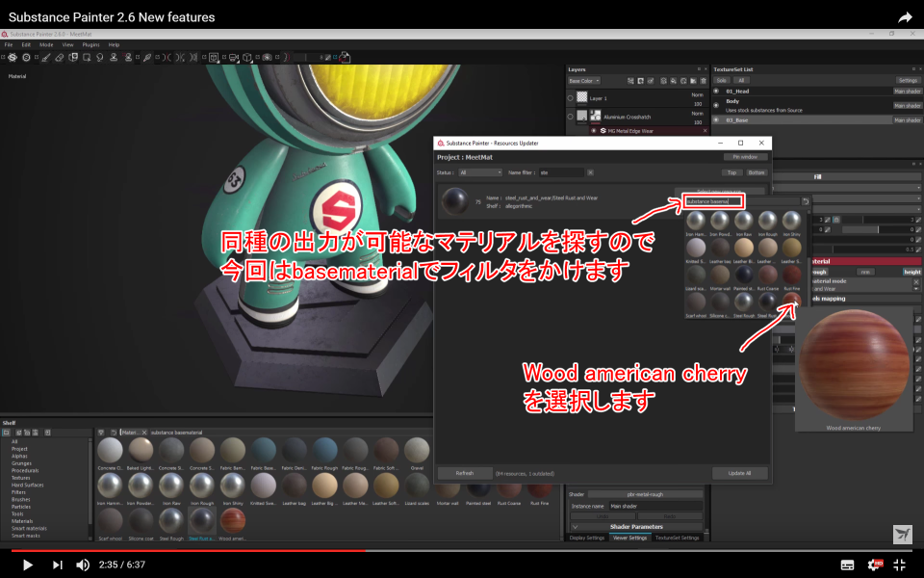Screen dimensions: 924x578
Task: Clear the Name filter in Resources Updater
Action: tap(590, 172)
